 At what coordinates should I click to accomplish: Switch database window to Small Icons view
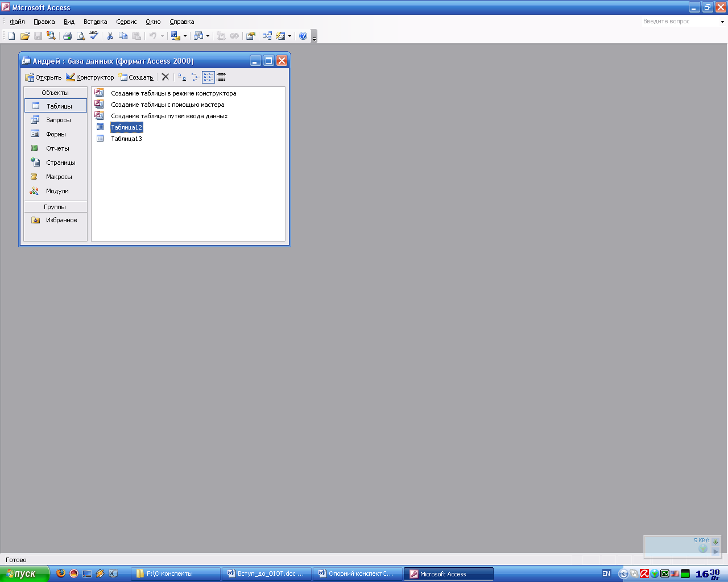tap(195, 77)
